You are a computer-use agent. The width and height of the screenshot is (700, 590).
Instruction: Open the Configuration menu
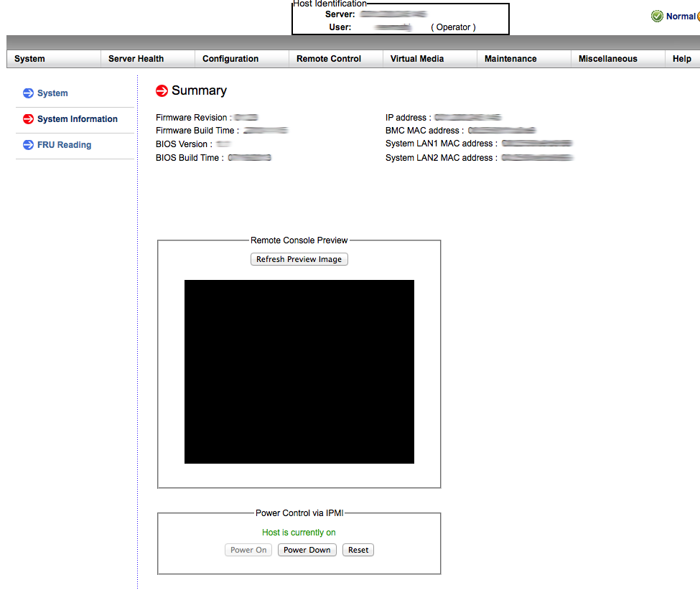point(230,59)
